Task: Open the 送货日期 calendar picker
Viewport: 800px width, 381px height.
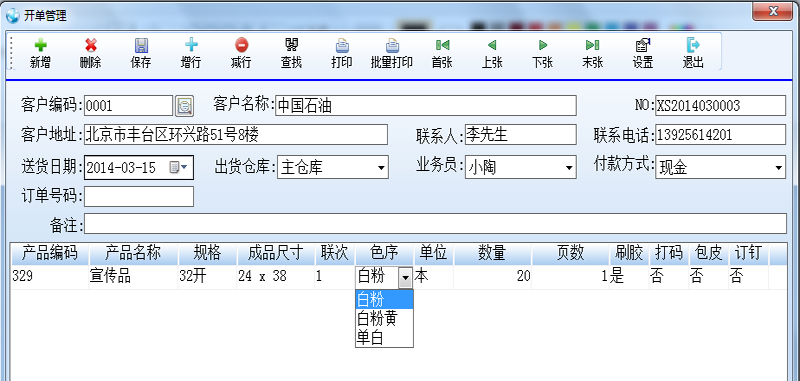Action: click(179, 167)
